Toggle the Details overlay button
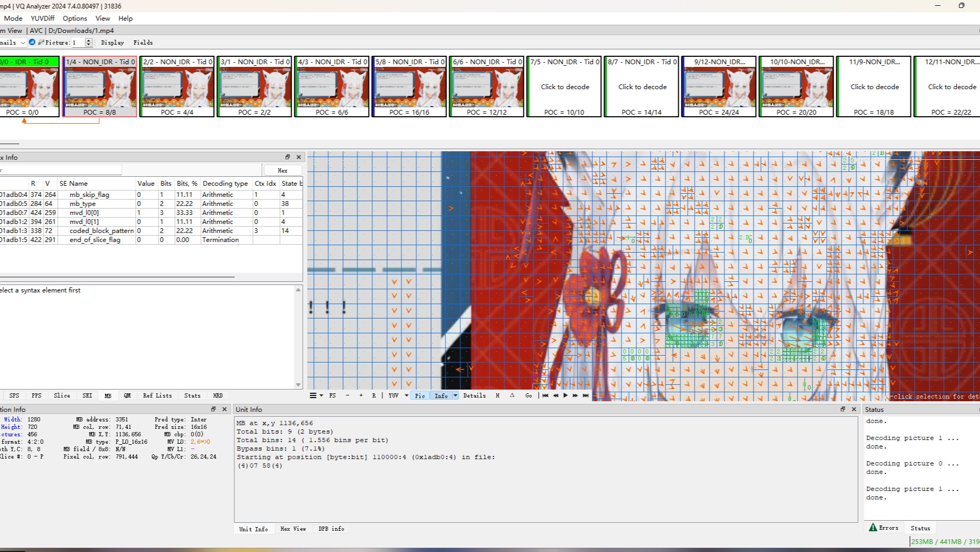Image resolution: width=980 pixels, height=552 pixels. tap(474, 395)
